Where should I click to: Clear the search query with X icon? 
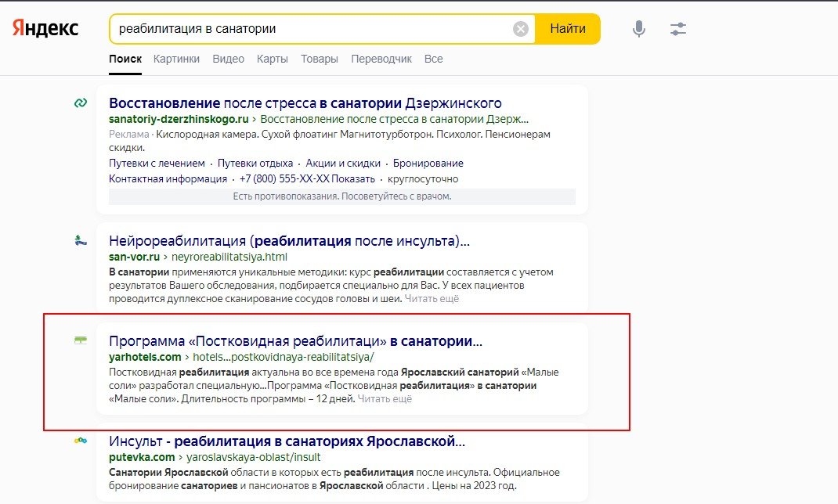(x=521, y=29)
